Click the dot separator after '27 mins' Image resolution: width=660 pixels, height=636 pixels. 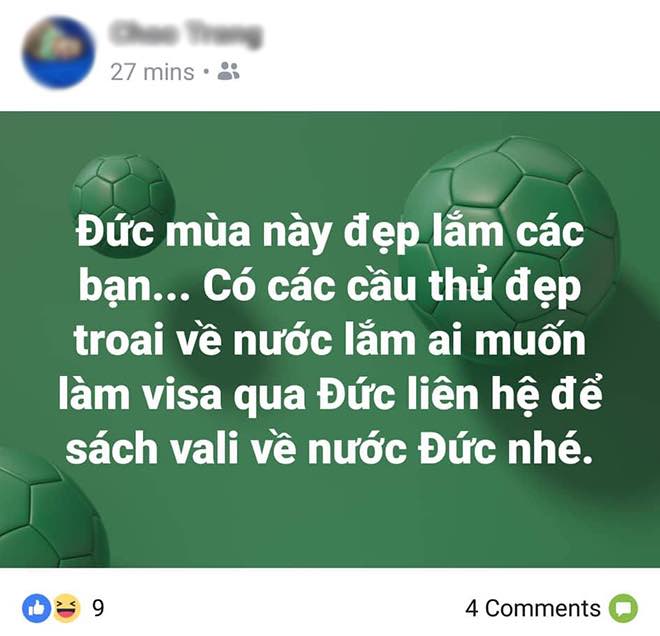coord(206,72)
